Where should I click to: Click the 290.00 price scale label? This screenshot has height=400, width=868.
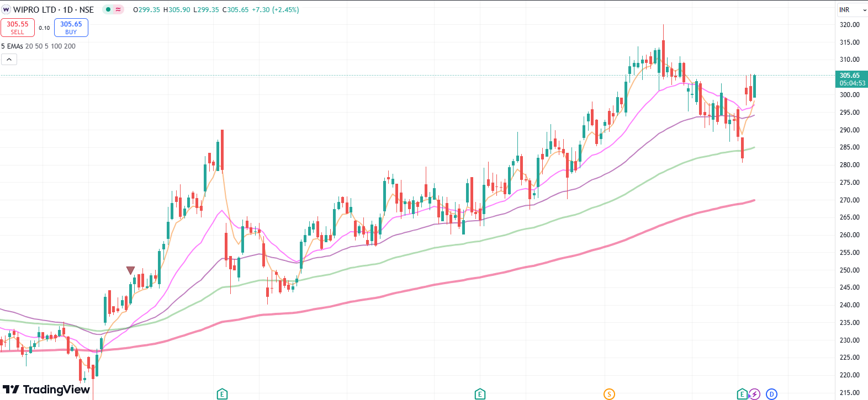[849, 130]
